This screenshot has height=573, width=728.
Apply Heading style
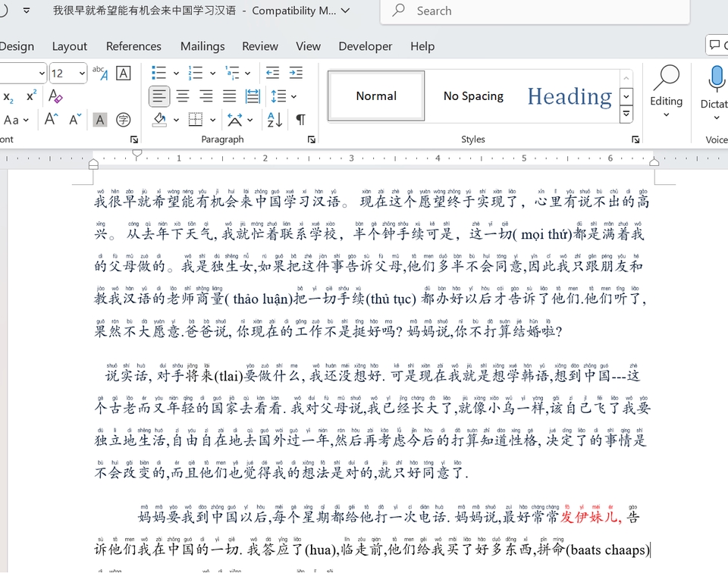(570, 96)
